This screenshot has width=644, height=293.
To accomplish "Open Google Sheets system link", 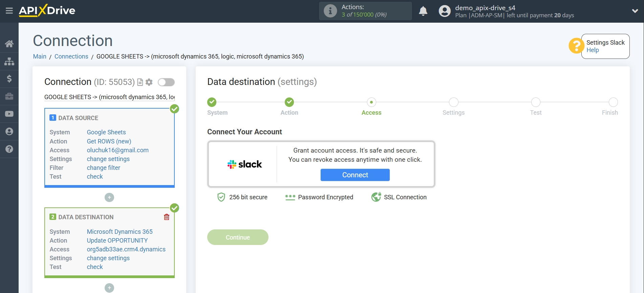I will pos(106,132).
